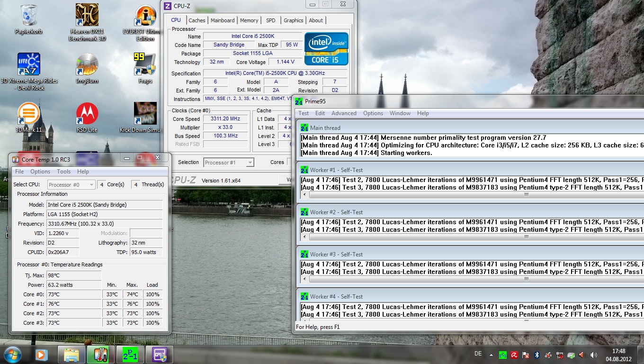644x364 pixels.
Task: Open the Window menu in Prime95
Action: click(400, 113)
